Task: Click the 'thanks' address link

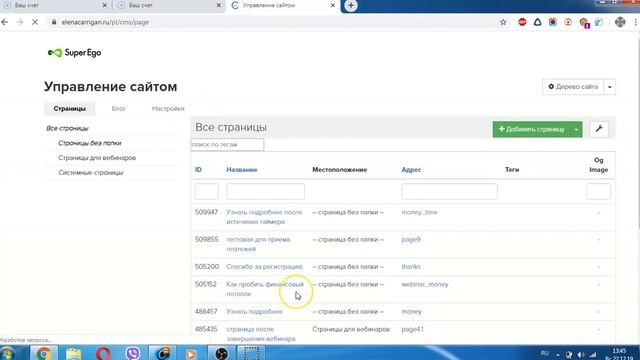Action: (411, 267)
